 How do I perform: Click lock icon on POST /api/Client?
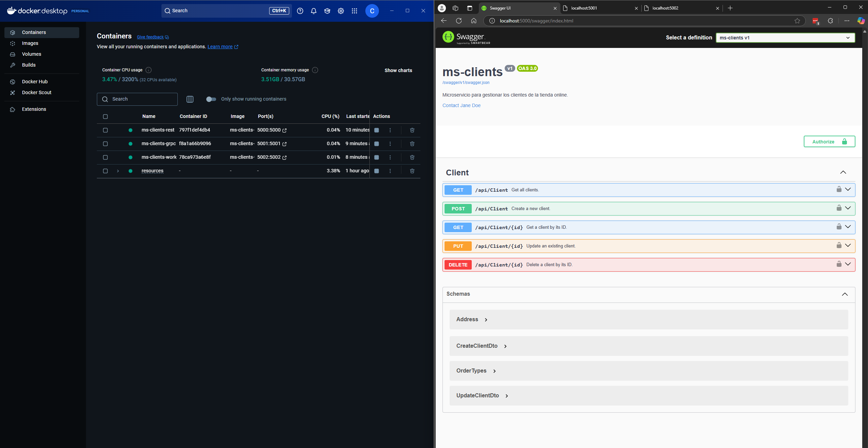pos(839,208)
